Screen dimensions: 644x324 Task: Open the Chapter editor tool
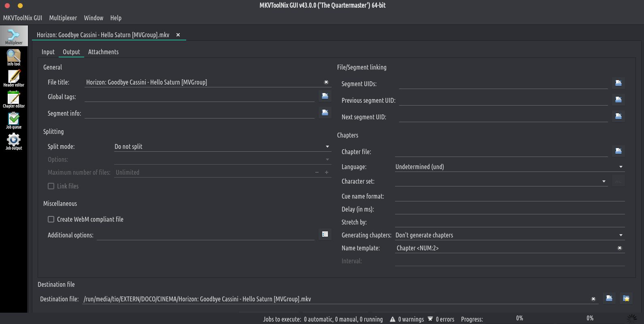pos(14,100)
